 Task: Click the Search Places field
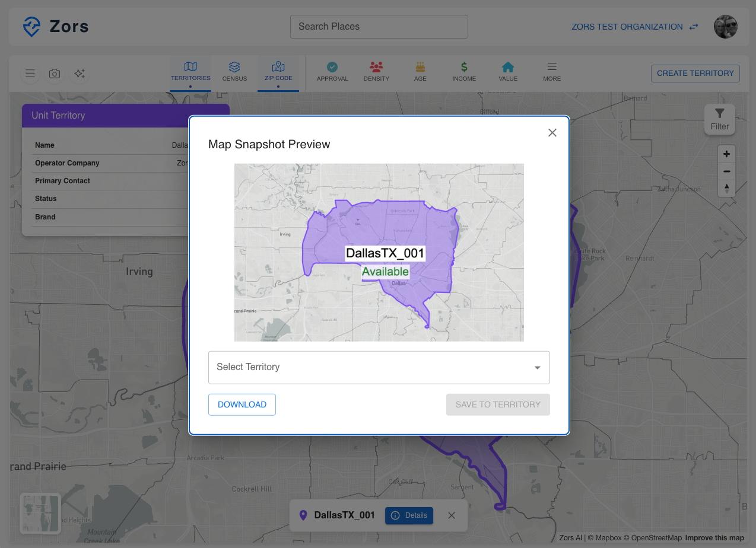(x=379, y=27)
